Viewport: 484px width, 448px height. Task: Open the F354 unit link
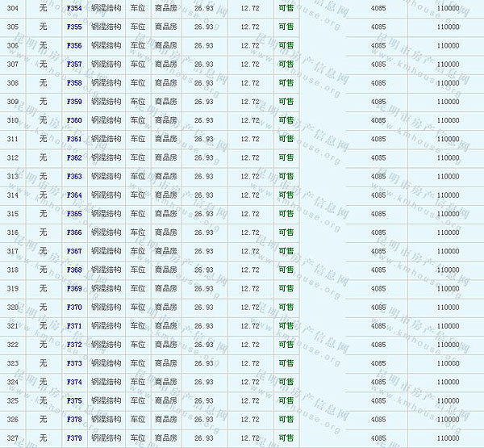click(x=73, y=8)
